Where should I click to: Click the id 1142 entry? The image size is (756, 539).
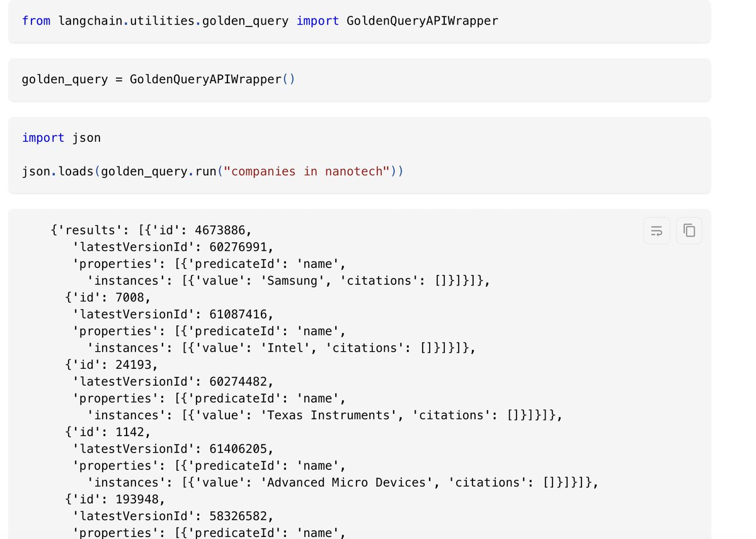pyautogui.click(x=130, y=432)
